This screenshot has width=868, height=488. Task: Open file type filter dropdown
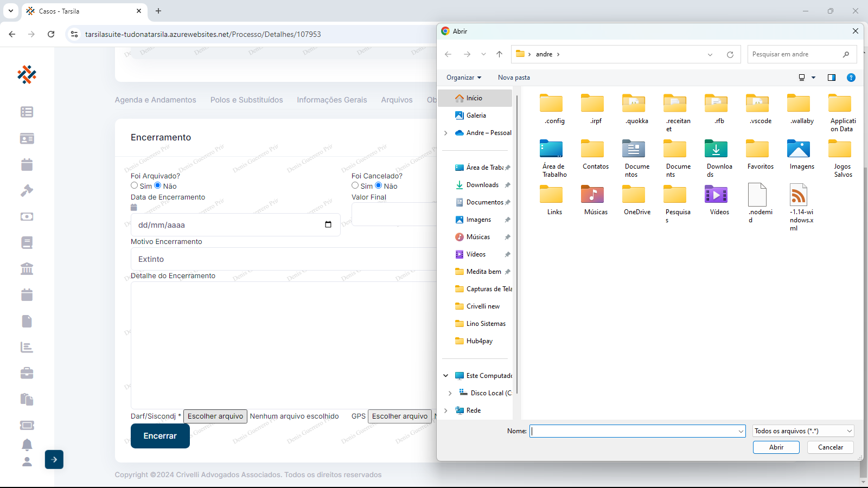pyautogui.click(x=803, y=431)
